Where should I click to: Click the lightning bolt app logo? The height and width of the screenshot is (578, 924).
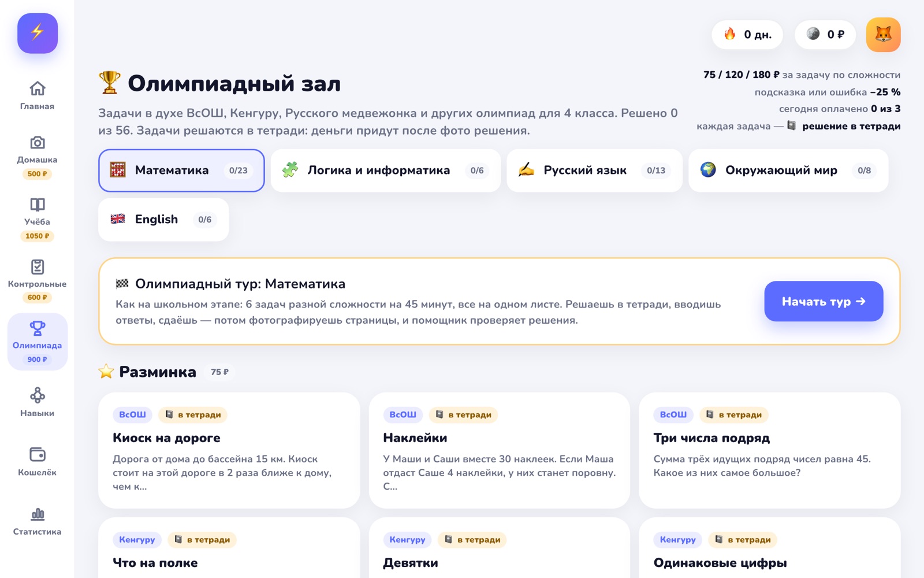click(x=38, y=33)
